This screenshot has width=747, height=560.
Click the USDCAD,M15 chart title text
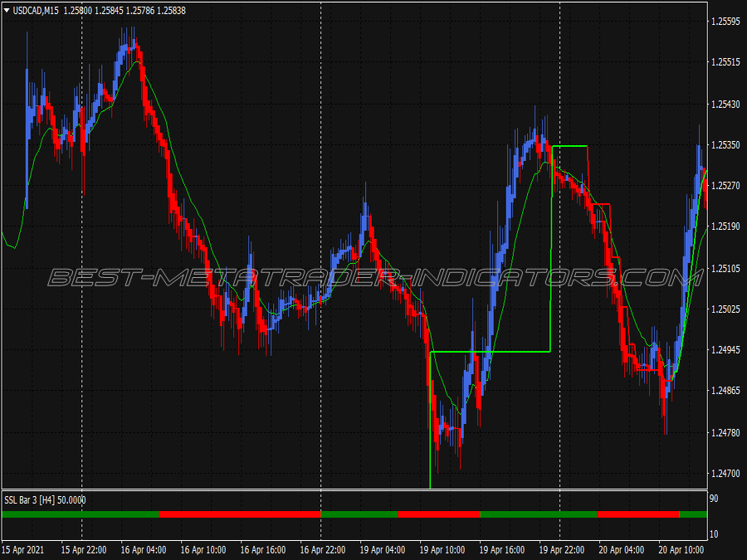pyautogui.click(x=36, y=10)
